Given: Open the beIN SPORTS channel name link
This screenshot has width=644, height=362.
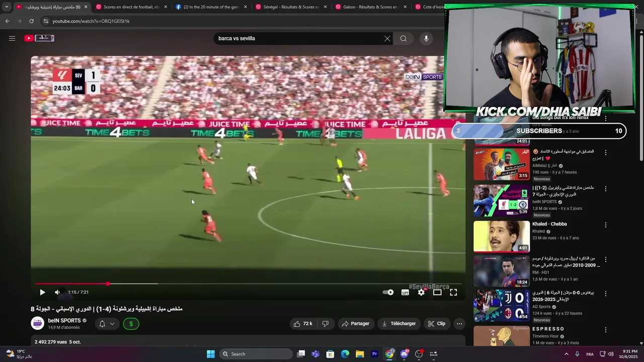Looking at the screenshot, I should click(64, 320).
